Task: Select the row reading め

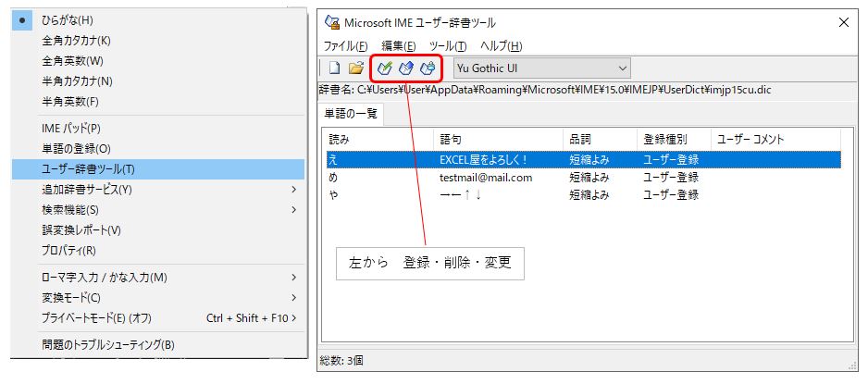Action: [x=584, y=178]
